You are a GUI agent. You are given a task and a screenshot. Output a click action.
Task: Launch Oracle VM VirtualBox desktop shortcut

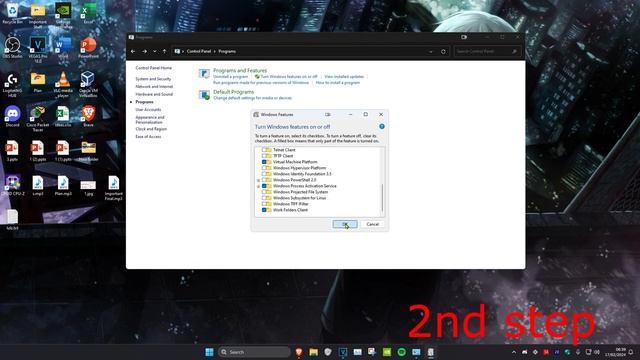88,84
